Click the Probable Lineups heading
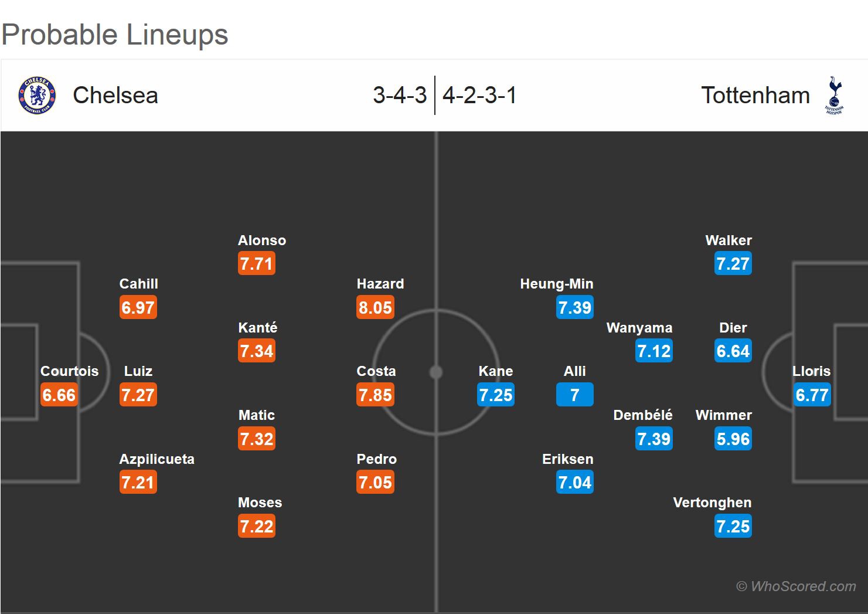 [x=115, y=35]
